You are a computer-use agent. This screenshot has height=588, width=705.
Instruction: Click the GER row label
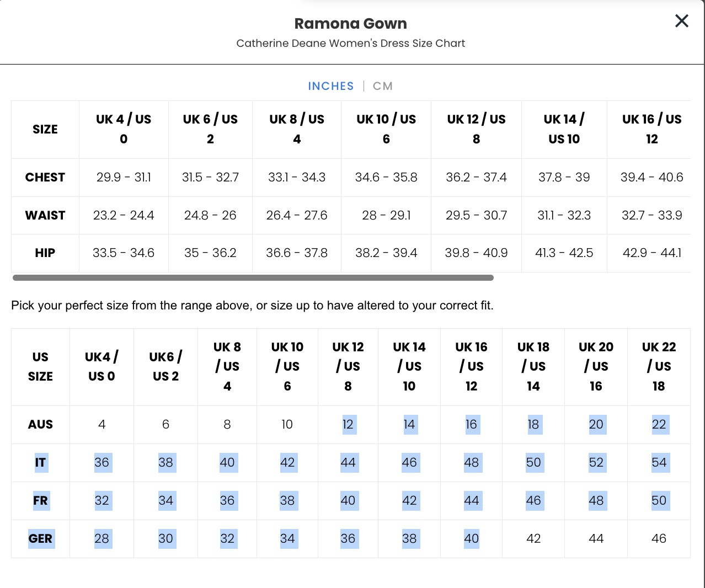coord(40,538)
